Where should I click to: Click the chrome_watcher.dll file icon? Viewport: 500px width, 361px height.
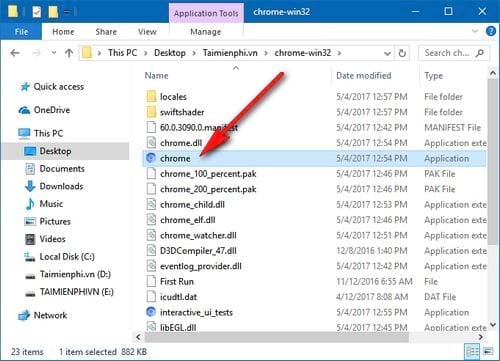click(151, 235)
